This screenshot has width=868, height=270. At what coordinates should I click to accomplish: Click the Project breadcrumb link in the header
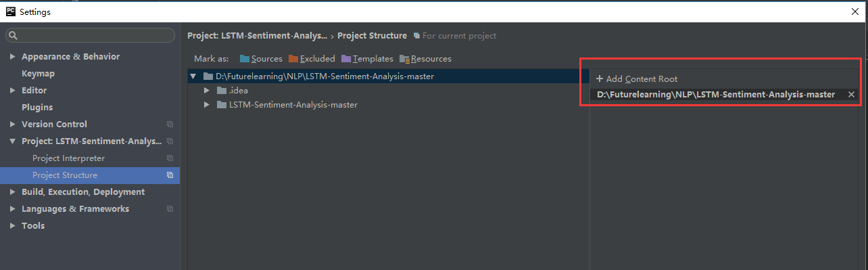[x=258, y=36]
